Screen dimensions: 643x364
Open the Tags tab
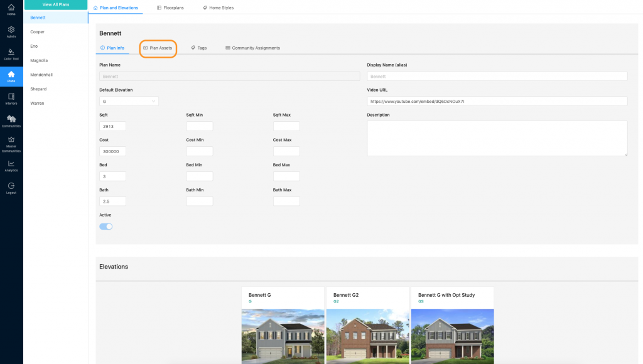[198, 48]
